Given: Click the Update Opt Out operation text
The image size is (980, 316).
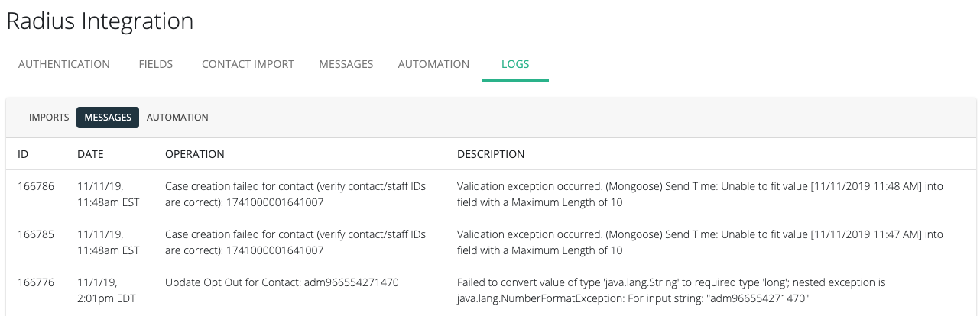Looking at the screenshot, I should (281, 282).
